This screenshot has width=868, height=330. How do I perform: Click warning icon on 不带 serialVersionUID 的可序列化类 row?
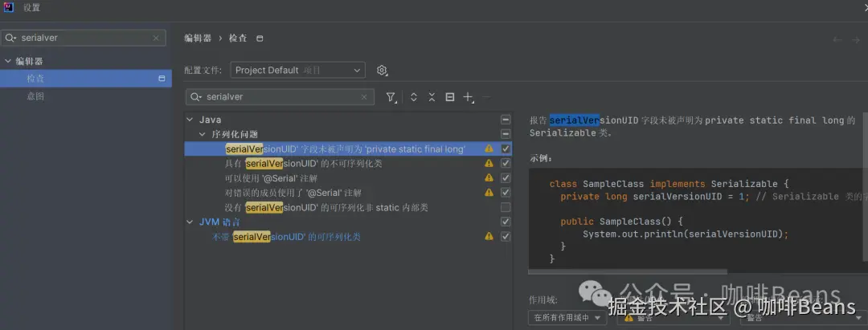[489, 236]
